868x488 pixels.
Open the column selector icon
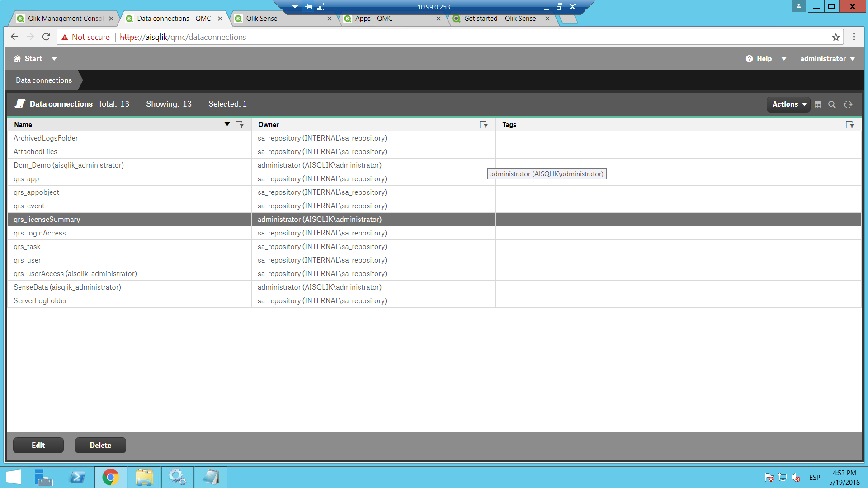[818, 104]
